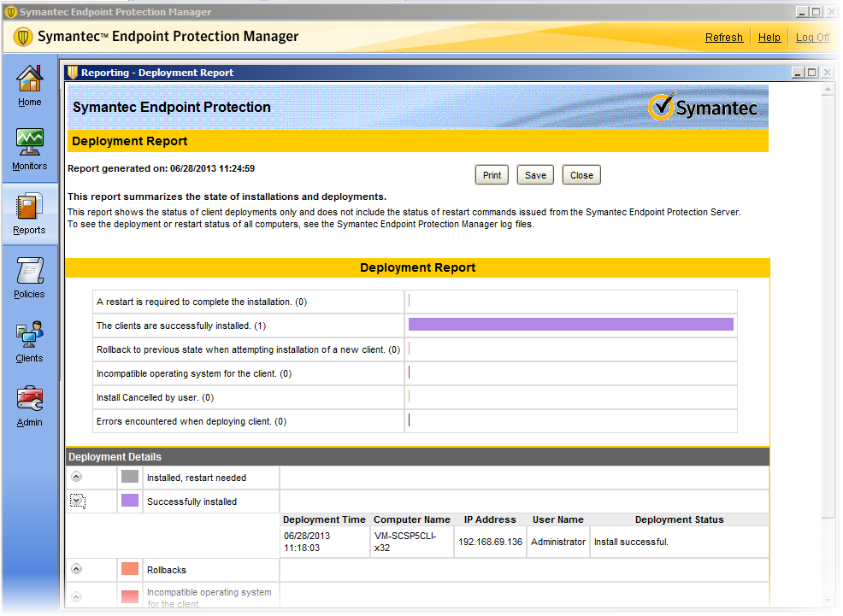This screenshot has height=616, width=843.
Task: Click the Deployment Details section header
Action: 418,456
